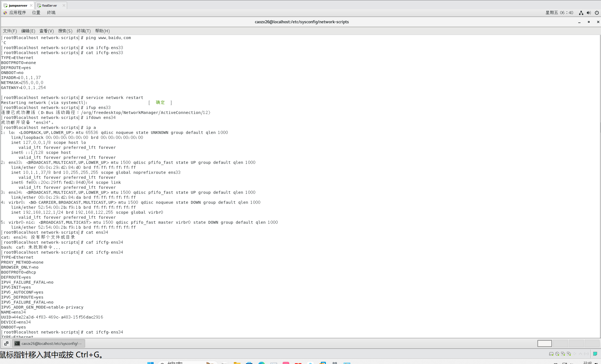
Task: Click the teal message log note icon
Action: coord(595,354)
